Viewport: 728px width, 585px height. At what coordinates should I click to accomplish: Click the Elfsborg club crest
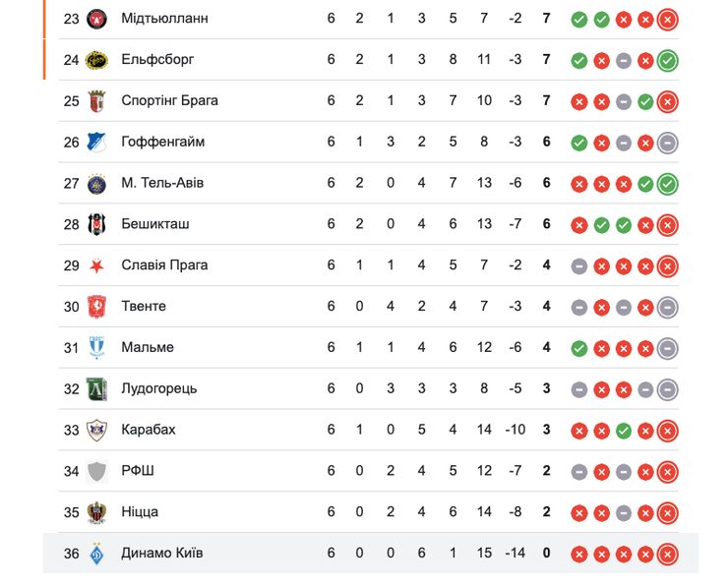pos(96,60)
